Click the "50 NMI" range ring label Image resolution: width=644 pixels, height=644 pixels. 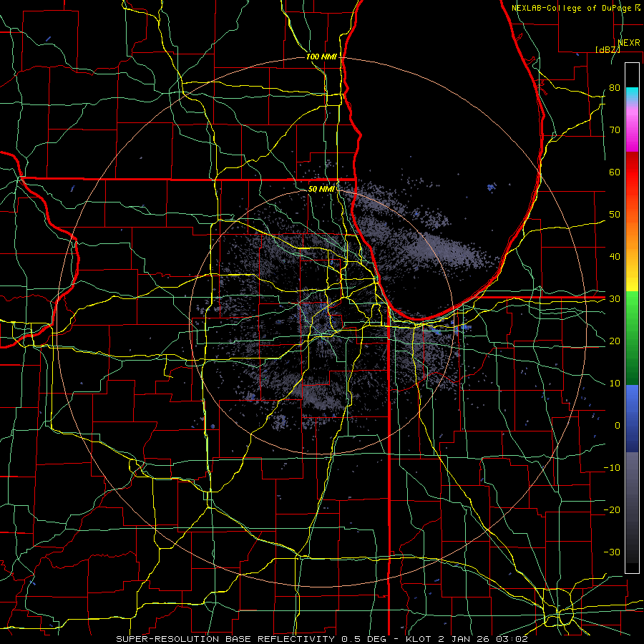tap(321, 190)
